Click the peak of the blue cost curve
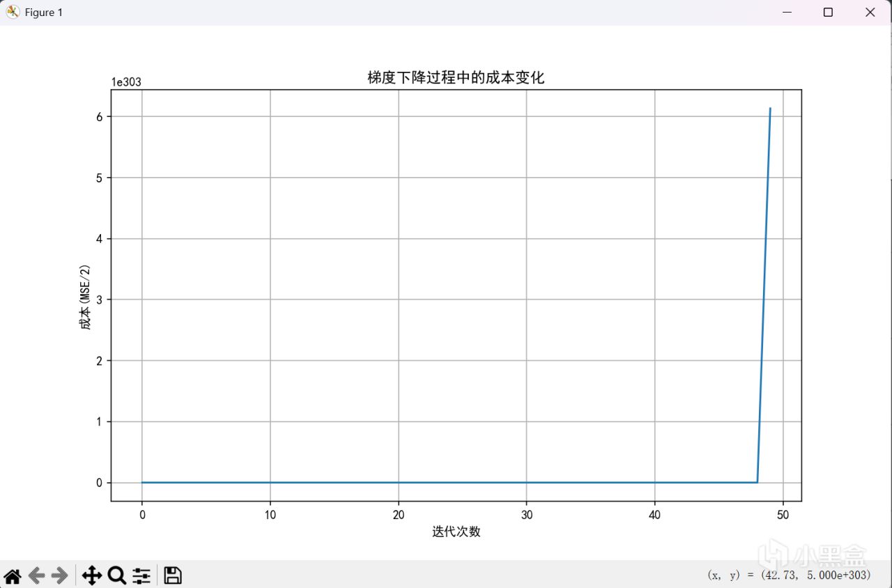This screenshot has width=892, height=588. tap(770, 109)
